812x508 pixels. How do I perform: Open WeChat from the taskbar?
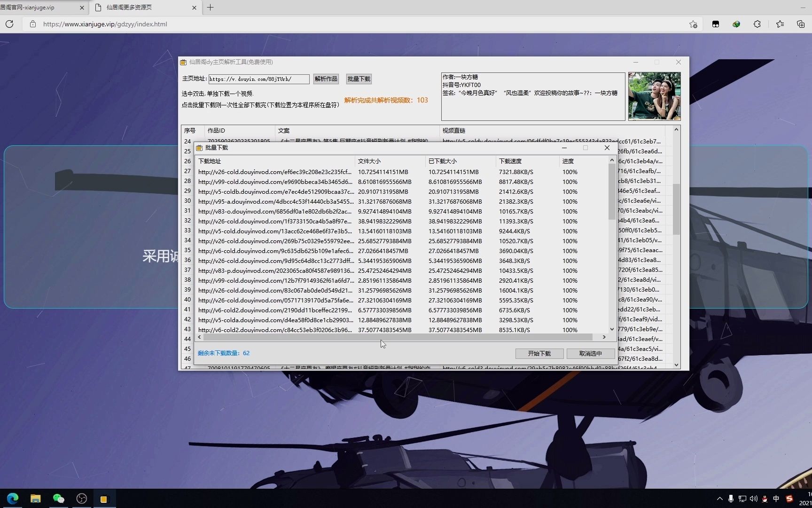tap(59, 499)
